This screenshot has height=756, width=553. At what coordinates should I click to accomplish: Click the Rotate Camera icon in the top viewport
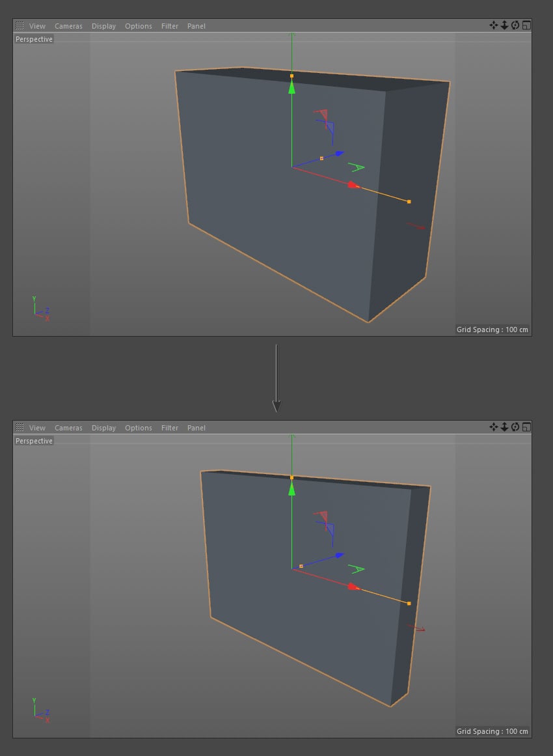(515, 26)
